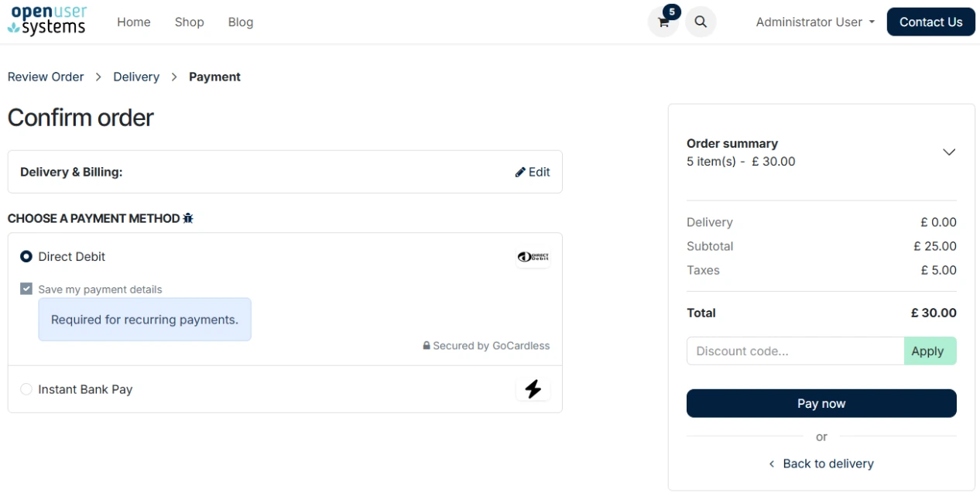
Task: Collapse the Order summary chevron
Action: tap(948, 152)
